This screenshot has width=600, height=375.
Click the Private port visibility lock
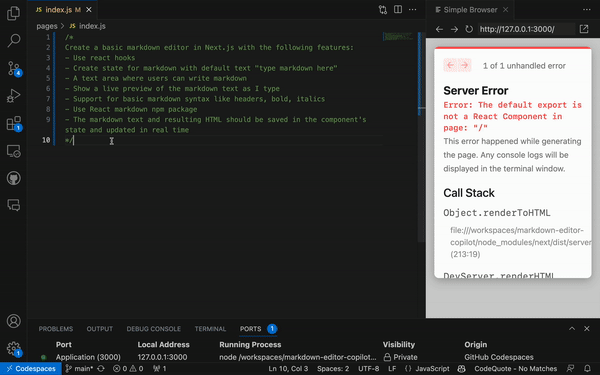pos(387,357)
